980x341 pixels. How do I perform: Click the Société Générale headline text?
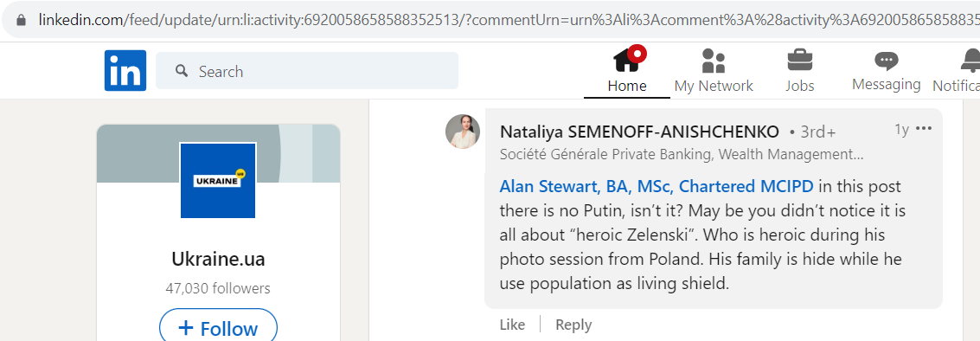(x=682, y=155)
